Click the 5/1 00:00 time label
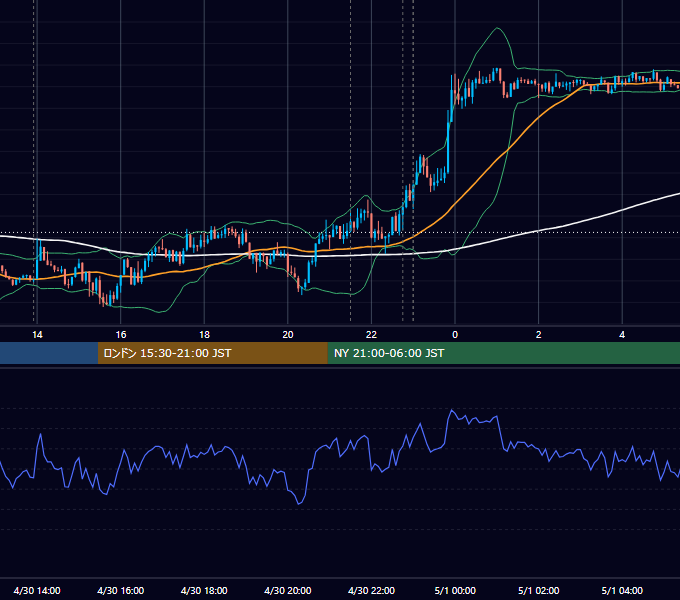The width and height of the screenshot is (680, 600). point(455,590)
